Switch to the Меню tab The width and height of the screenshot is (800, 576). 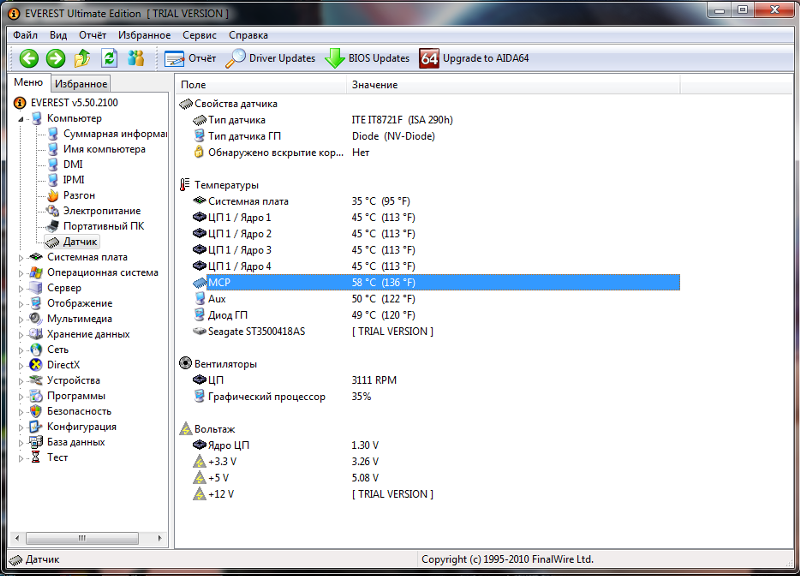click(x=29, y=83)
